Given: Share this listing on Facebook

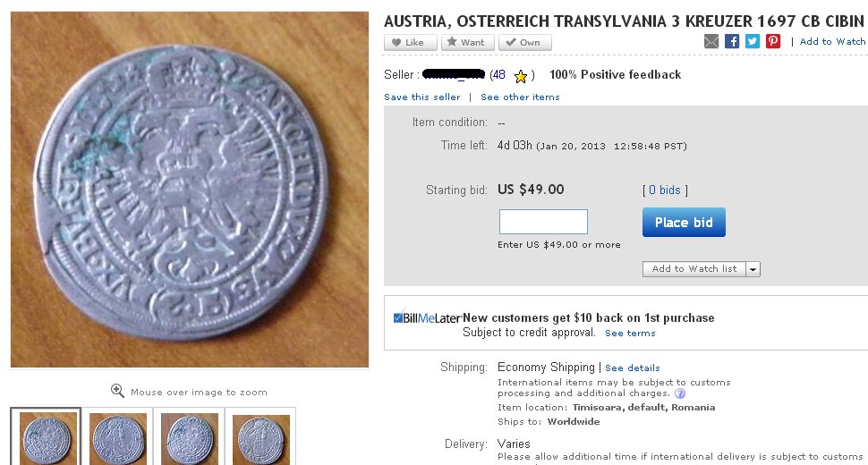Looking at the screenshot, I should click(x=732, y=41).
